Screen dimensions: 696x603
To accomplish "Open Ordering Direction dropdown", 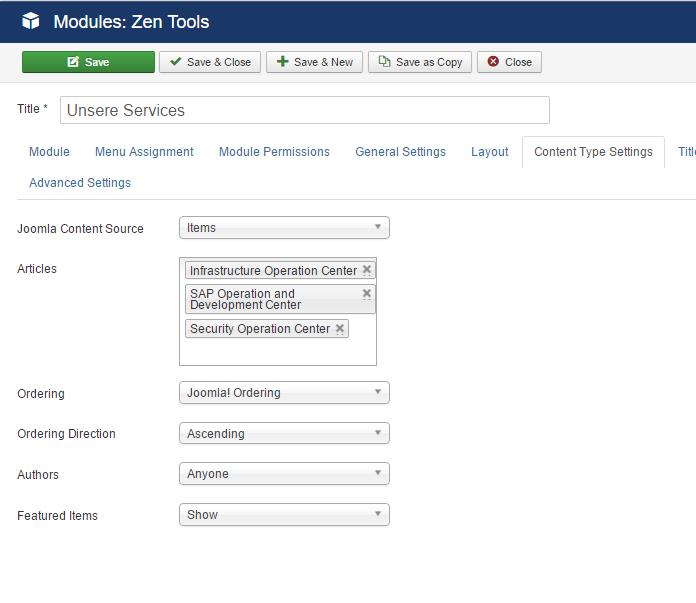I will [285, 433].
